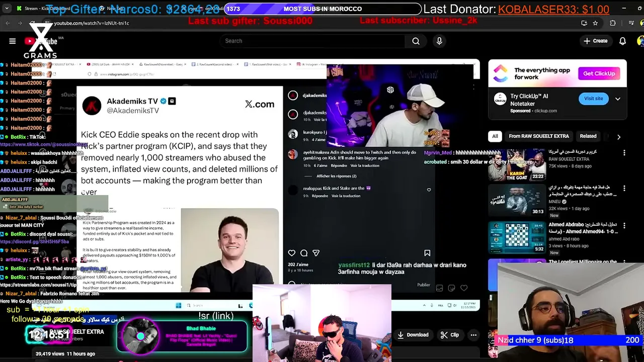Click the ClickUp logo avatar in ad
The image size is (644, 362).
(500, 99)
